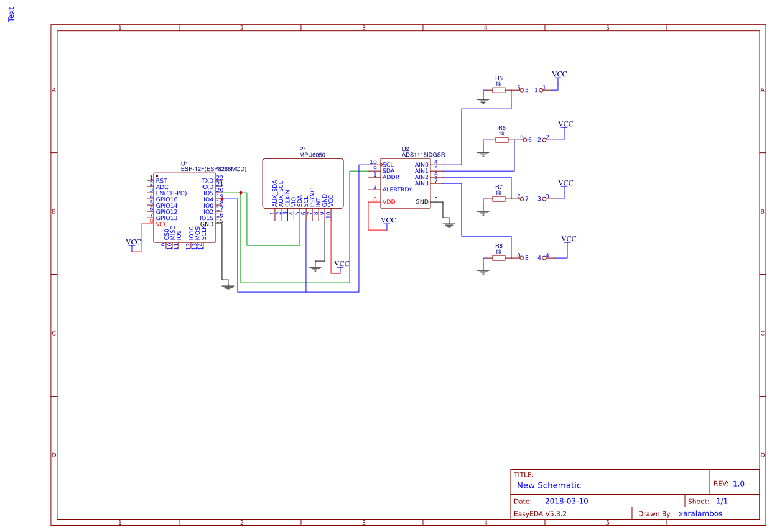Click the REV value '1.0'
Viewport: 772px width, 532px height.
738,484
